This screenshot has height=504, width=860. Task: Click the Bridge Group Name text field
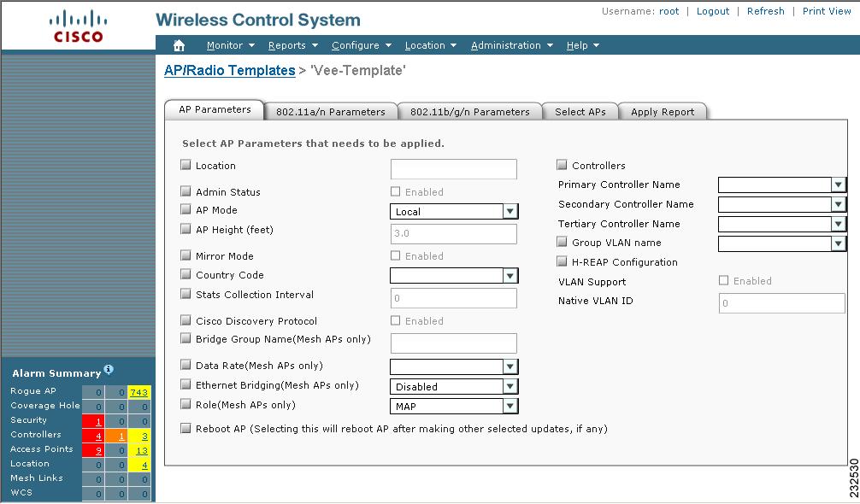[454, 343]
